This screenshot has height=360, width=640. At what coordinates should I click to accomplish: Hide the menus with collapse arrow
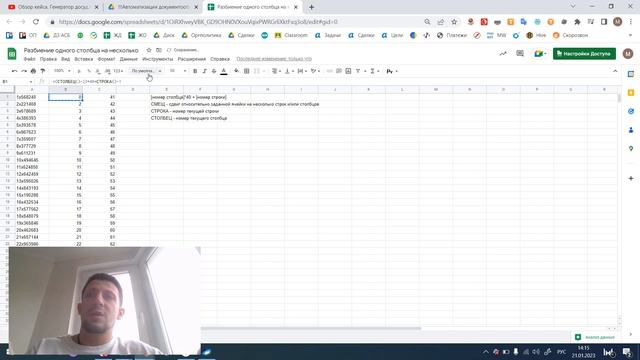coord(615,71)
